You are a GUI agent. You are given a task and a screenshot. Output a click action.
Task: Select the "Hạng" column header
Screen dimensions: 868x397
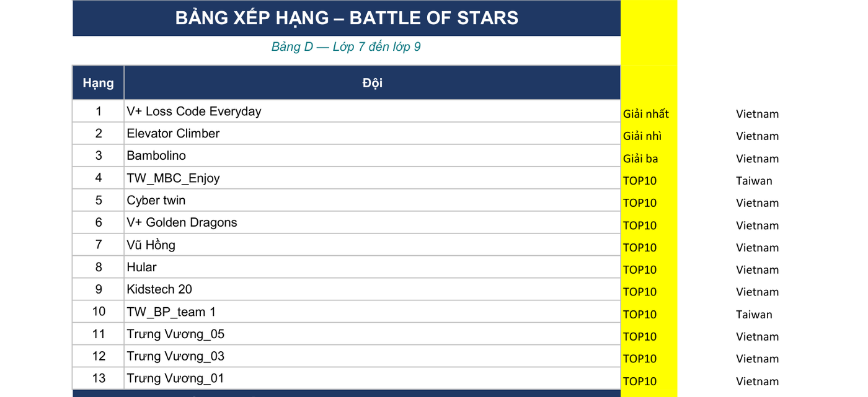[98, 82]
